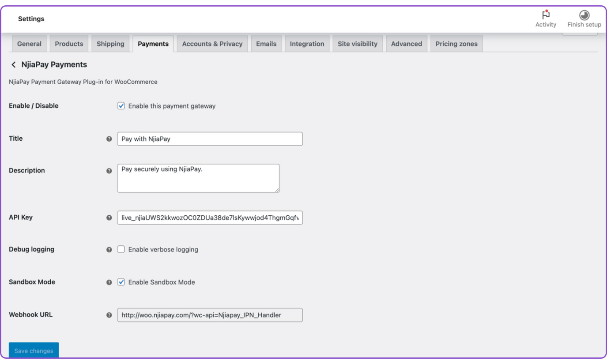Select the Payments tab
This screenshot has width=607, height=364.
click(153, 44)
